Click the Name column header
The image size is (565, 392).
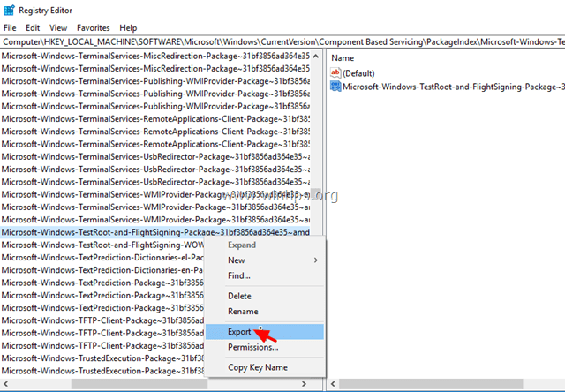(343, 58)
